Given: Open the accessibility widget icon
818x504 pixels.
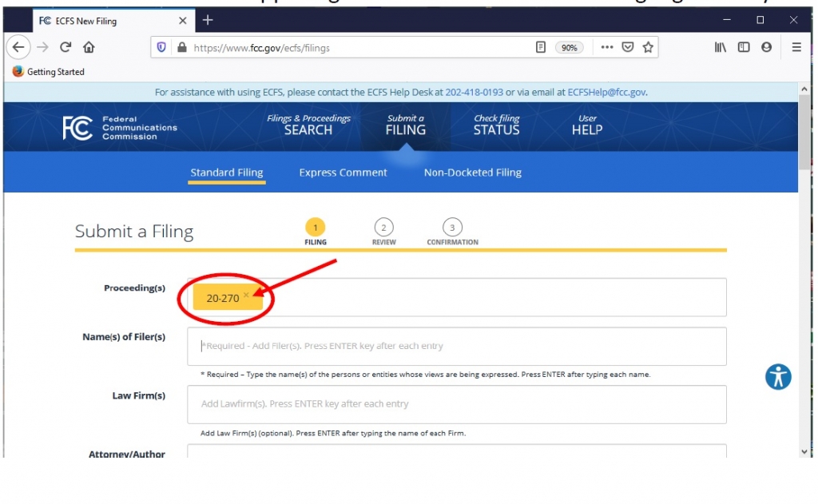Looking at the screenshot, I should (777, 376).
